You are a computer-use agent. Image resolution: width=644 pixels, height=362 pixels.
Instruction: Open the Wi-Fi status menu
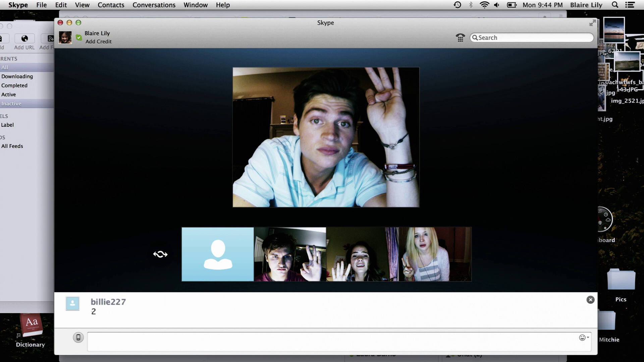tap(484, 5)
